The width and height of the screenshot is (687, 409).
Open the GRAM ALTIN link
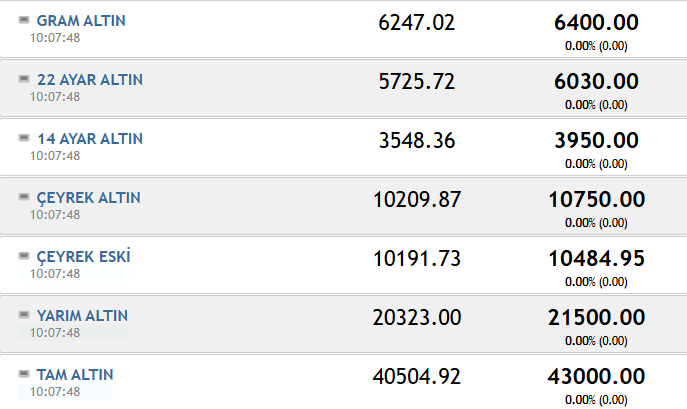click(81, 21)
